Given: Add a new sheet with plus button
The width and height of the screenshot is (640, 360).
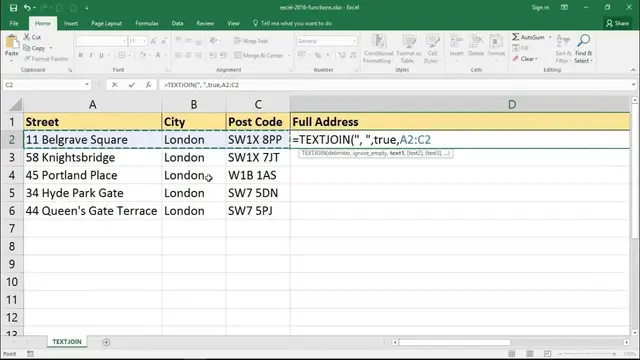Looking at the screenshot, I should point(106,342).
